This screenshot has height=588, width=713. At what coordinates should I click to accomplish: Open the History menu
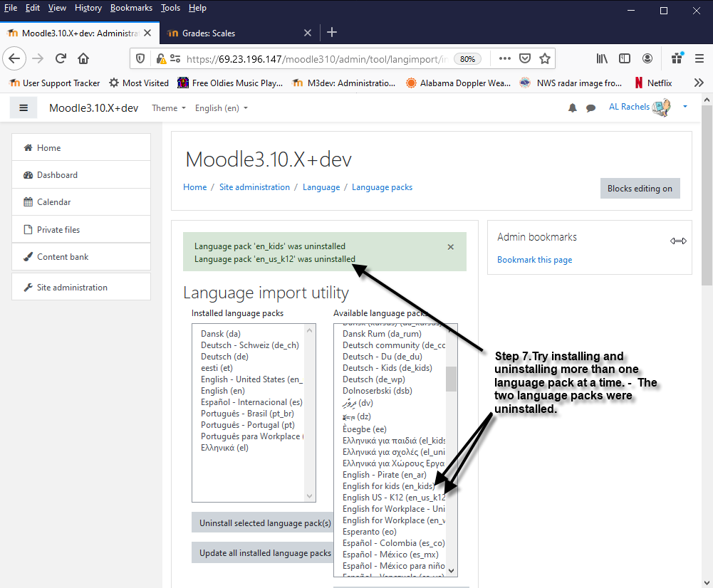(88, 8)
